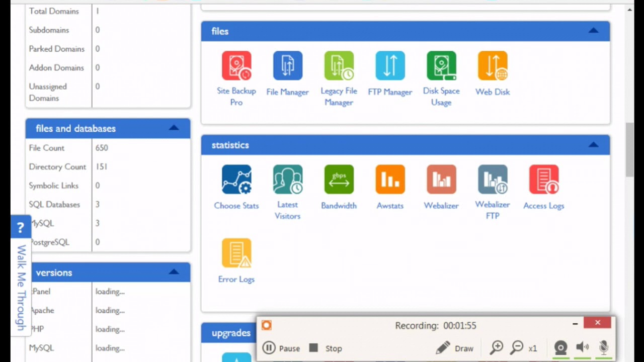Open Site Backup Pro icon

pyautogui.click(x=236, y=66)
